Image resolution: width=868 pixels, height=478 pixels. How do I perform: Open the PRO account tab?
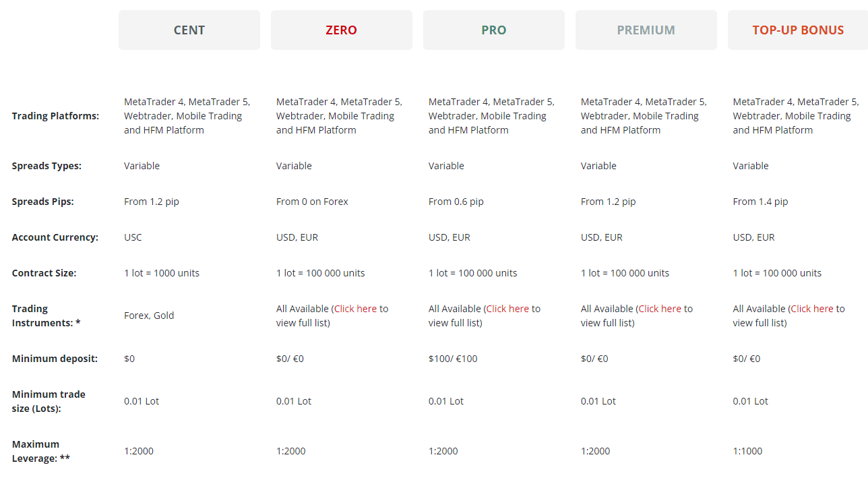493,30
